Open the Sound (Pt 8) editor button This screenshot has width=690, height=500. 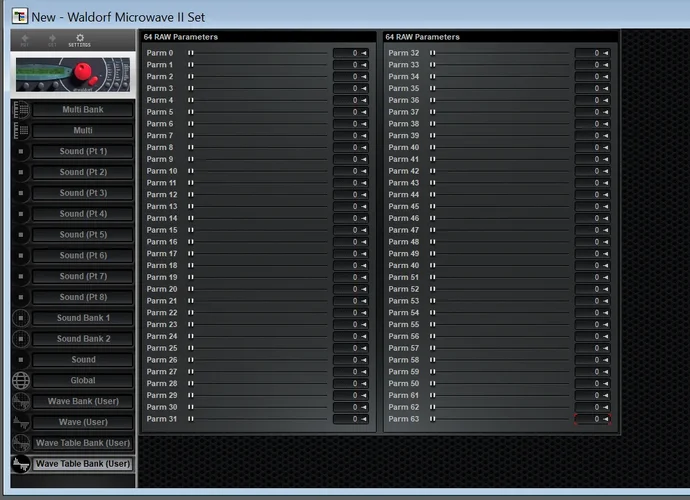pyautogui.click(x=83, y=297)
